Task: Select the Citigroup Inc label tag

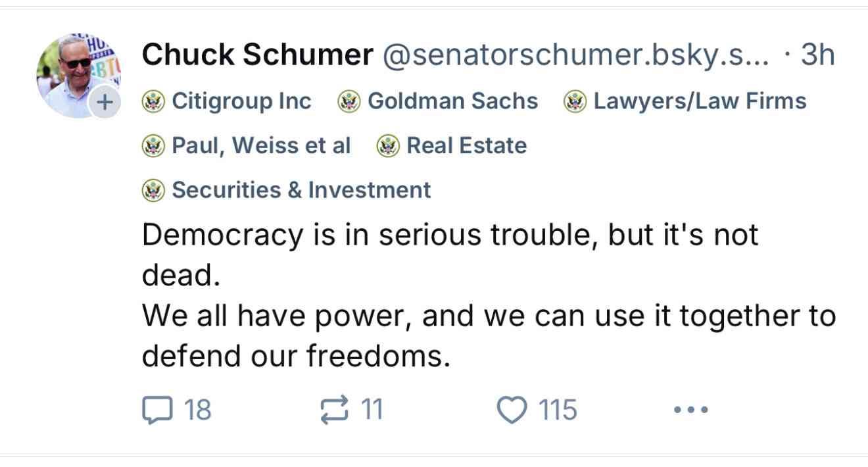Action: pyautogui.click(x=241, y=101)
